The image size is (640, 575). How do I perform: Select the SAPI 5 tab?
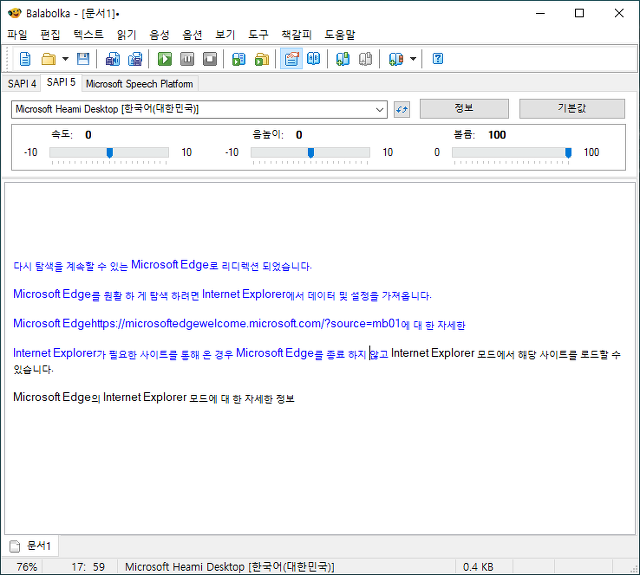coord(61,82)
